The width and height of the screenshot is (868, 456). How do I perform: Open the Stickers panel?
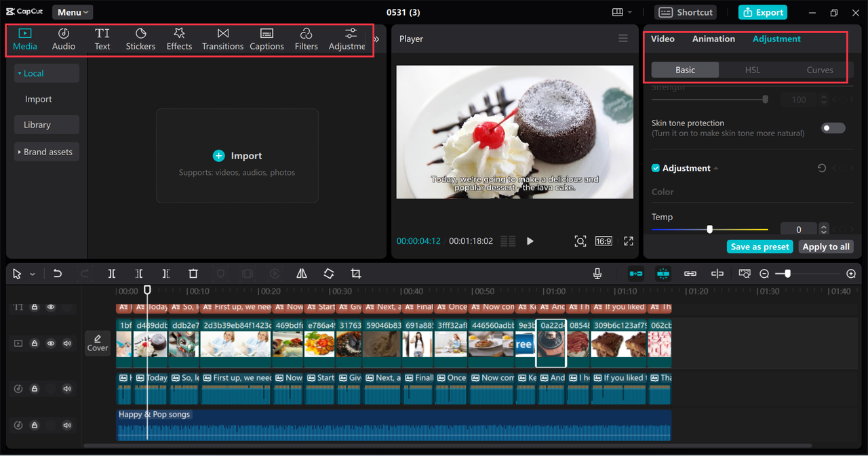pos(140,39)
